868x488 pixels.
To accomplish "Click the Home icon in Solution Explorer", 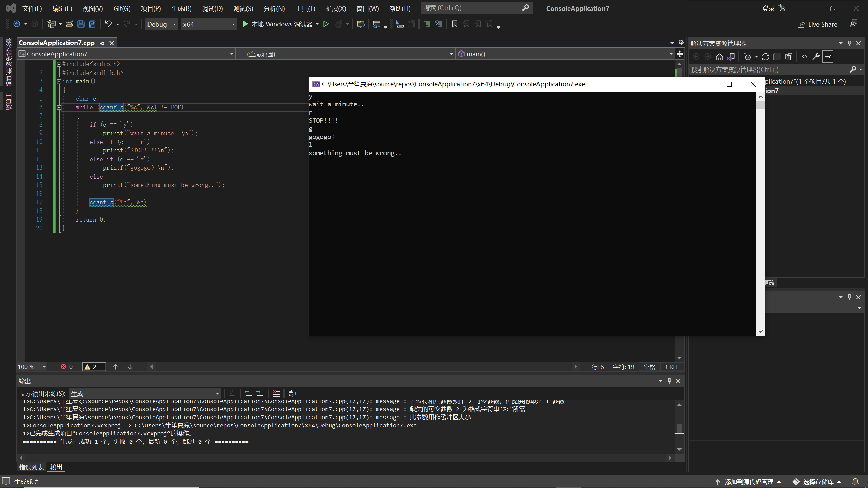I will (x=719, y=57).
